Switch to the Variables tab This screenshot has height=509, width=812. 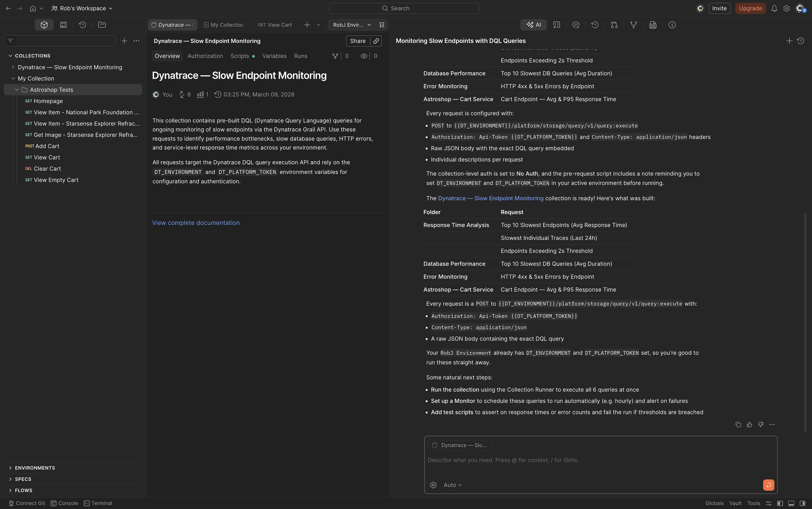[x=275, y=56]
